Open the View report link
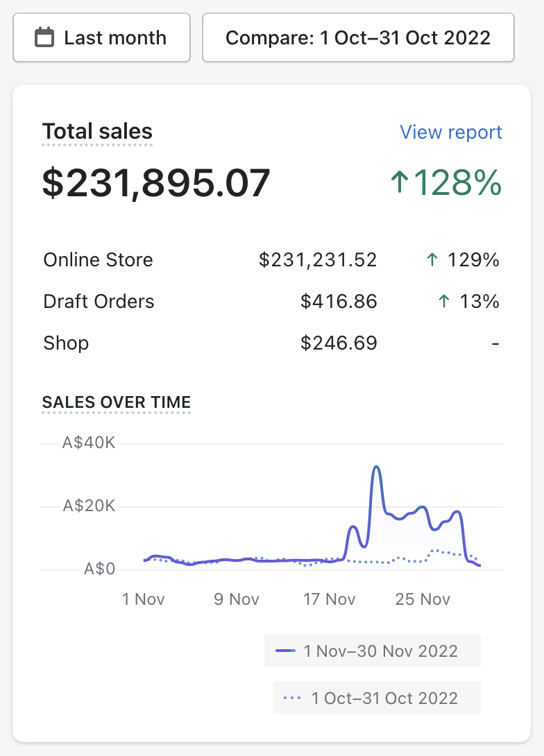Image resolution: width=544 pixels, height=756 pixels. (x=451, y=132)
